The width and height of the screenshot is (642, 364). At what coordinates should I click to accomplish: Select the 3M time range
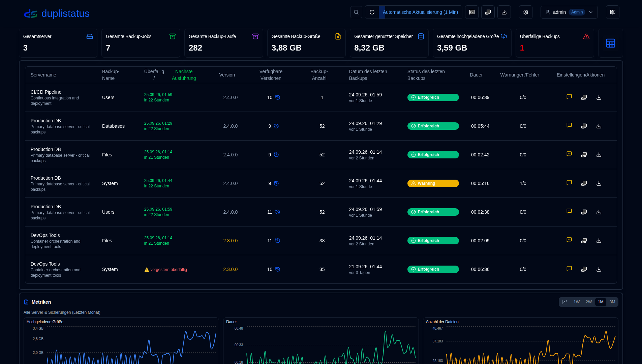[612, 302]
